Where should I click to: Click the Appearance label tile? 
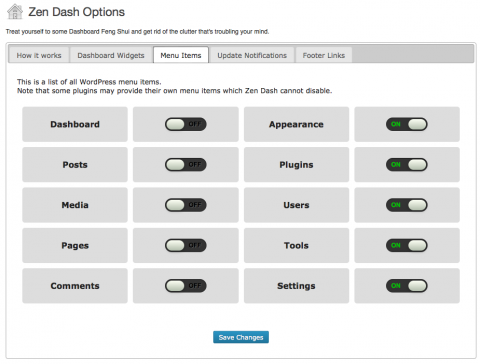point(296,124)
